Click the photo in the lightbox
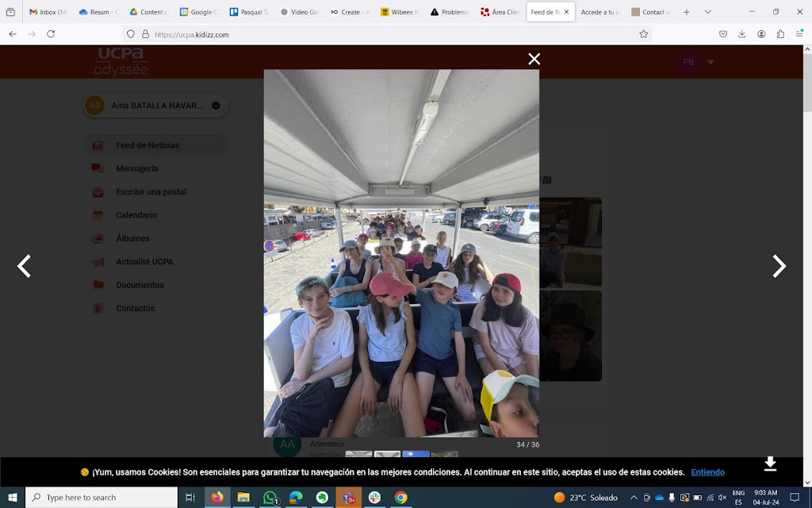The image size is (812, 508). point(401,253)
